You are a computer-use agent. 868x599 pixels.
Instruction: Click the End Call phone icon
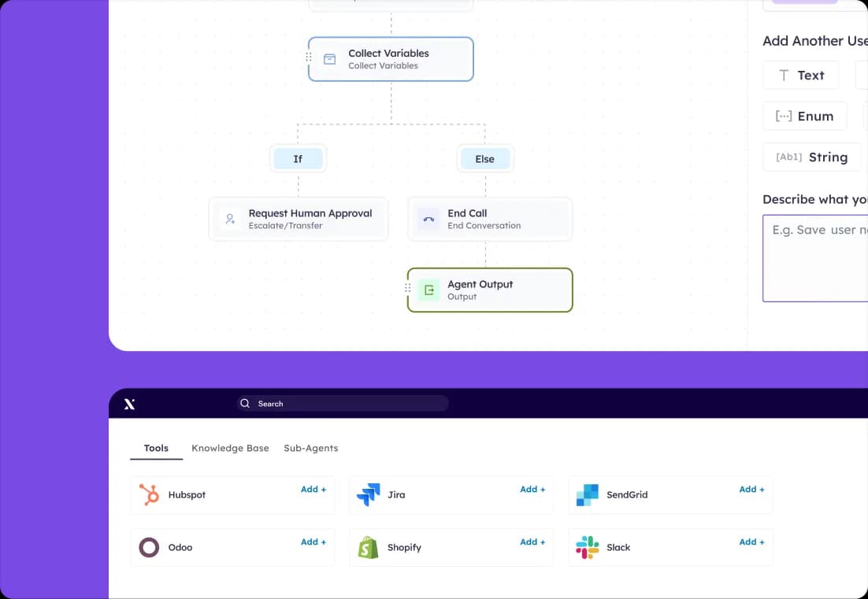[x=428, y=219]
